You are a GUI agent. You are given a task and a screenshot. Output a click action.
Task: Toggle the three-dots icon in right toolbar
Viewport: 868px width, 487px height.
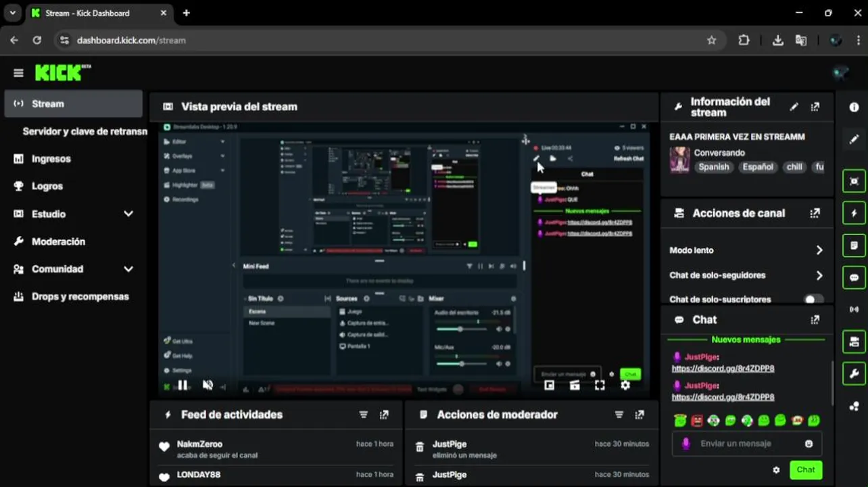click(x=854, y=406)
